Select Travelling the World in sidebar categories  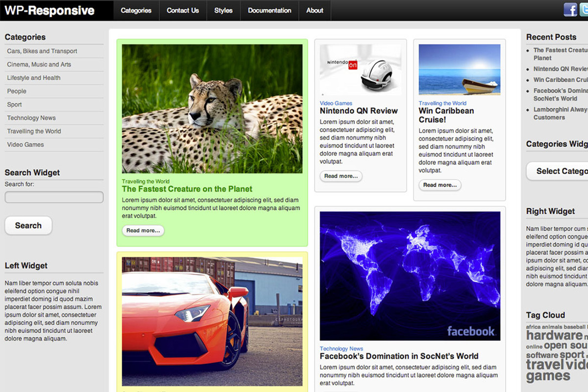point(34,131)
